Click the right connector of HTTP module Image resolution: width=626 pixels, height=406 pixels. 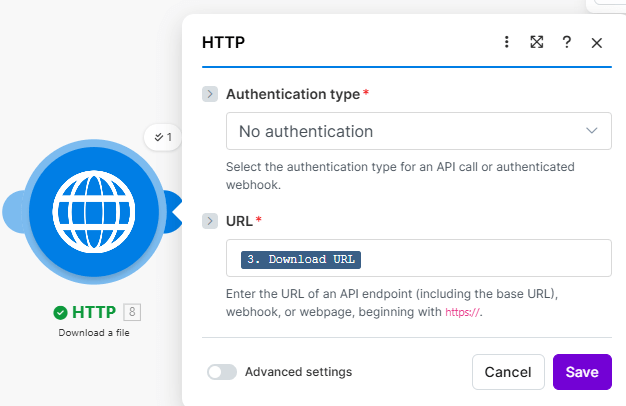click(174, 212)
